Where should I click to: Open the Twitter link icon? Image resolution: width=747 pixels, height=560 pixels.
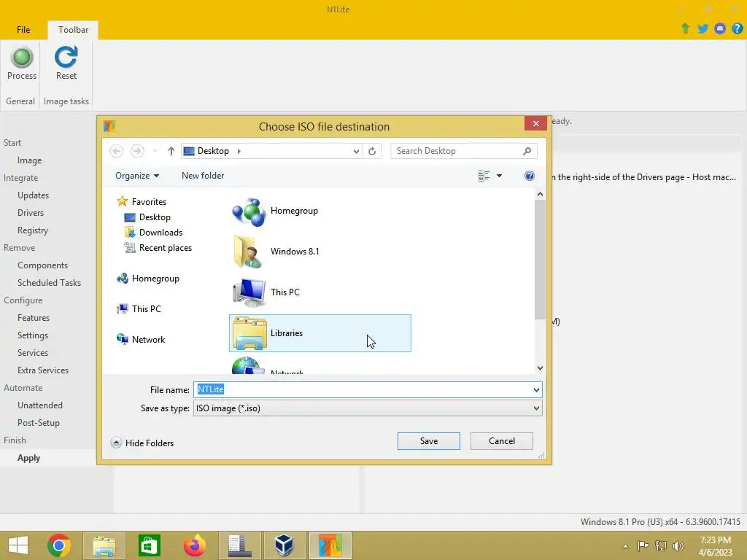pyautogui.click(x=703, y=28)
